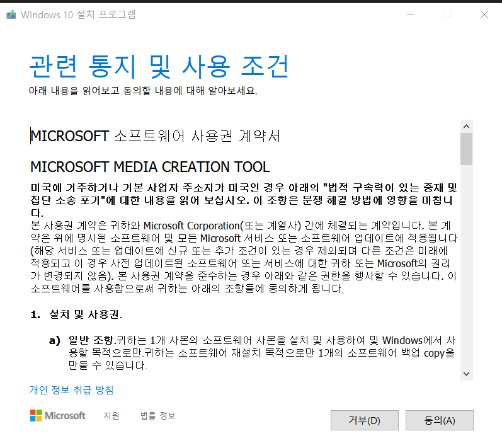Screen dimensions: 502x448
Task: Click the '아래 내용을 읽어보고' subtitle text
Action: pos(143,91)
